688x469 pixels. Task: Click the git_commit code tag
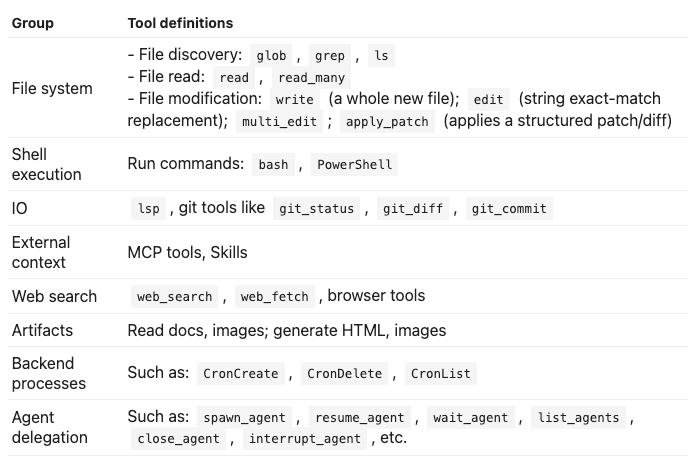pyautogui.click(x=509, y=208)
